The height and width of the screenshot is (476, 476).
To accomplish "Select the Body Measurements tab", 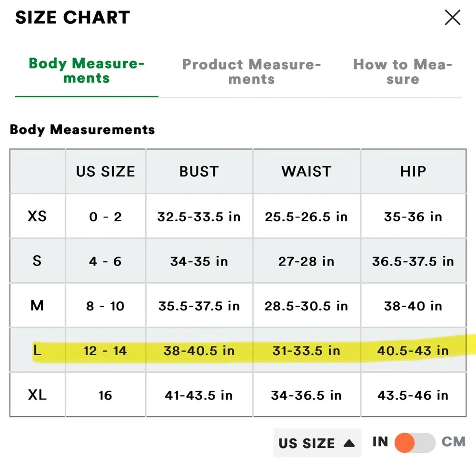I will pos(87,71).
